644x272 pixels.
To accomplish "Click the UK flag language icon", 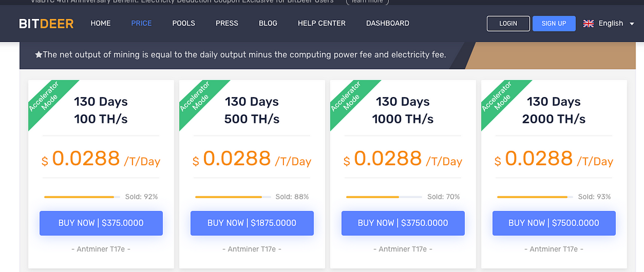I will tap(588, 24).
